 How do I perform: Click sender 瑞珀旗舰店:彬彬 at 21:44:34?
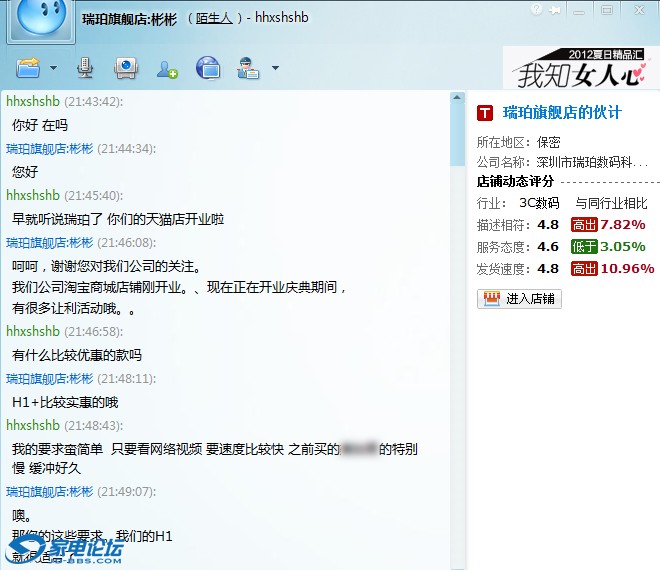click(x=50, y=149)
